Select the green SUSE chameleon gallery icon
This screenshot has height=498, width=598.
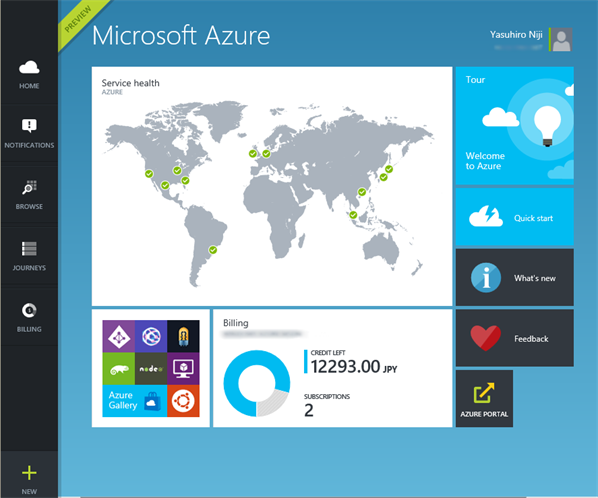pos(119,369)
